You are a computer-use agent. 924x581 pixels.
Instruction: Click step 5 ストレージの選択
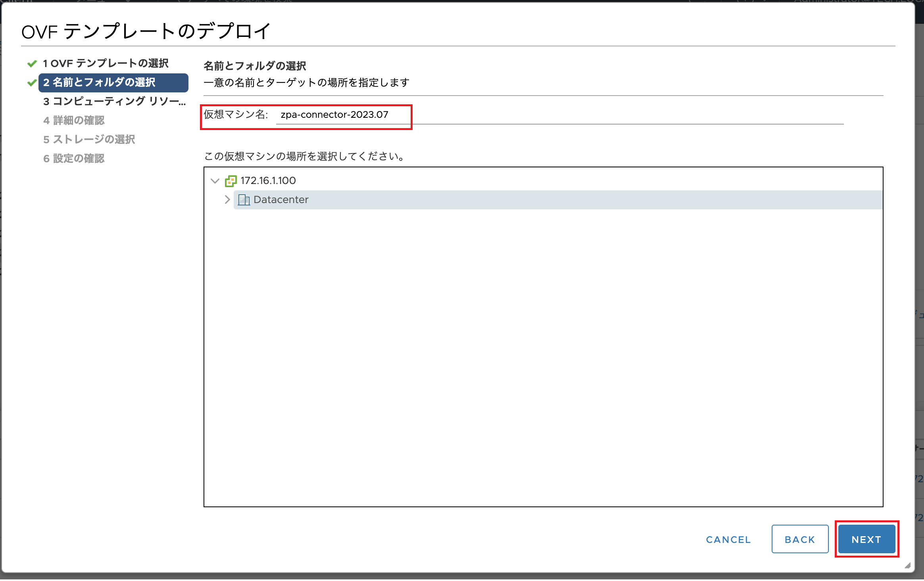pos(89,140)
